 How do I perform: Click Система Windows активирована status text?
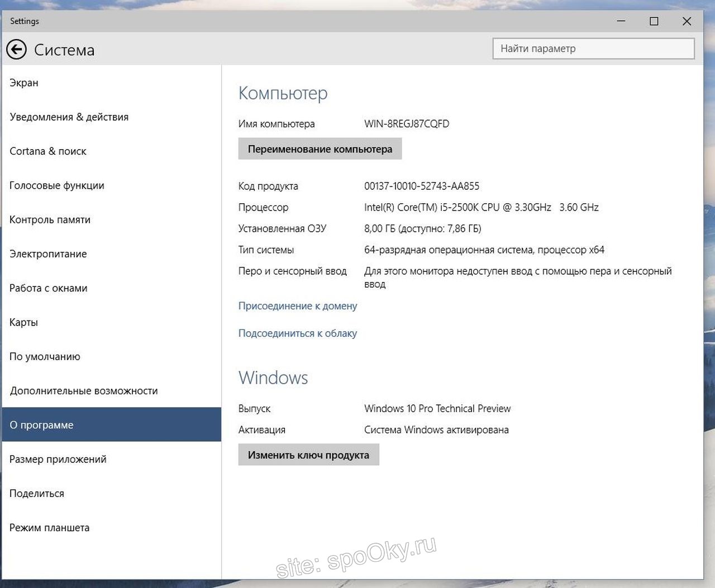pos(436,430)
